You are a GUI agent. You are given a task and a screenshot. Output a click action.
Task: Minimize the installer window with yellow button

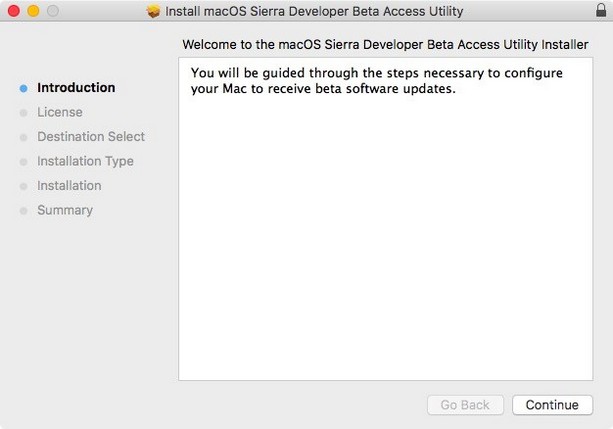coord(34,11)
